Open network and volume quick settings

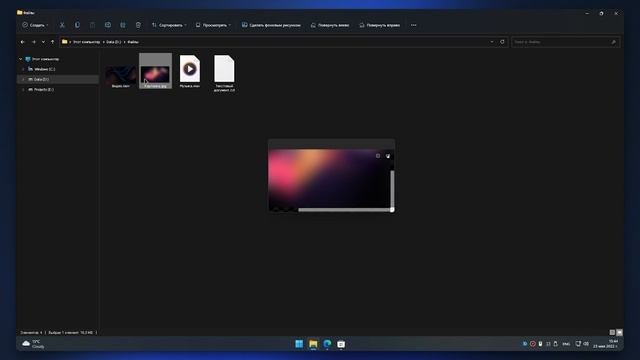click(582, 344)
